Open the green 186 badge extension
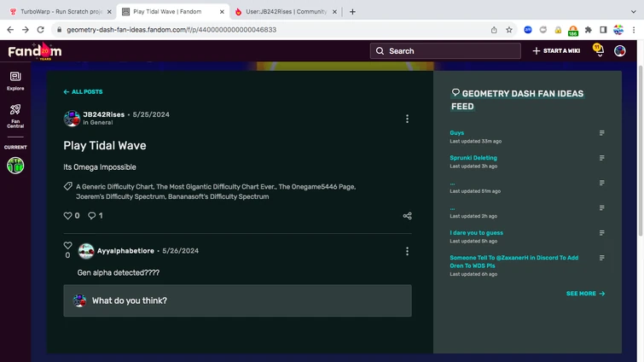The height and width of the screenshot is (362, 644). point(573,31)
